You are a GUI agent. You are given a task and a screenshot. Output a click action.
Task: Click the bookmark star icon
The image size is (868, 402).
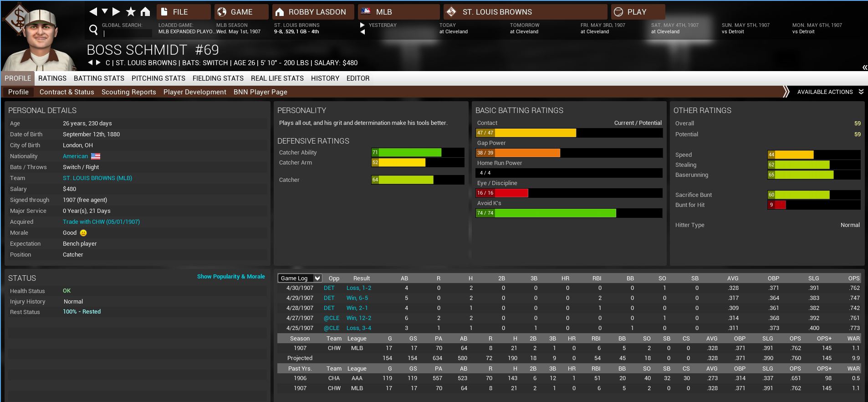click(131, 11)
